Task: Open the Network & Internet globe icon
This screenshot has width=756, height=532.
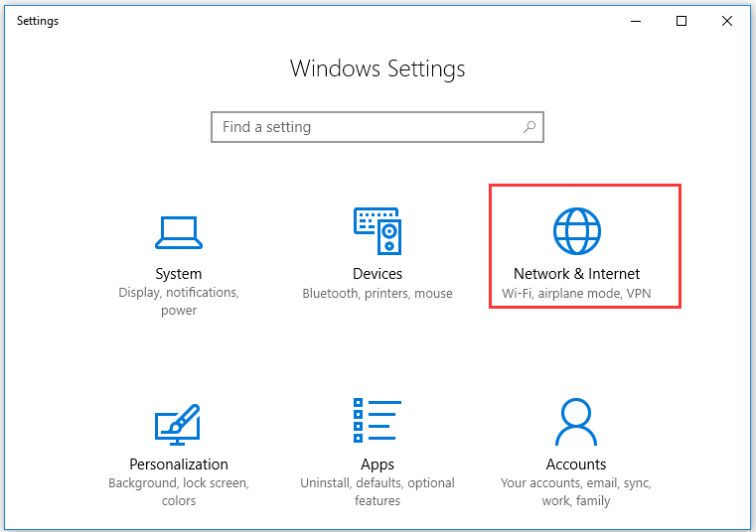Action: point(576,231)
